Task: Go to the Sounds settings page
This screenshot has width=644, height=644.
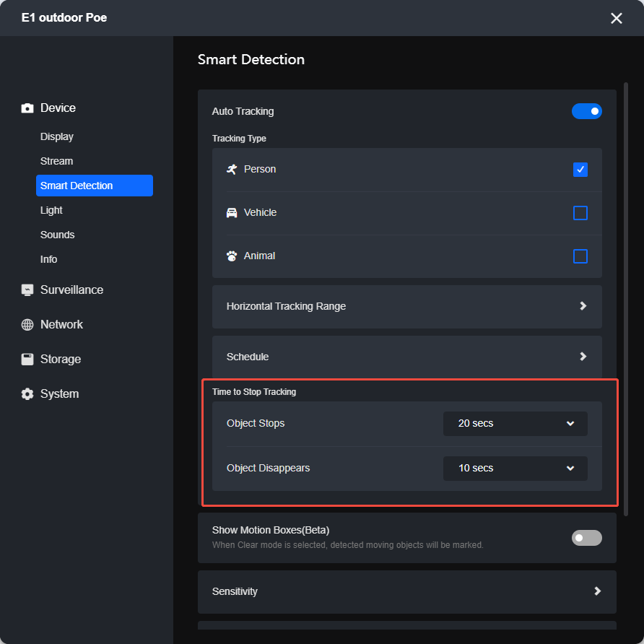Action: pyautogui.click(x=58, y=235)
